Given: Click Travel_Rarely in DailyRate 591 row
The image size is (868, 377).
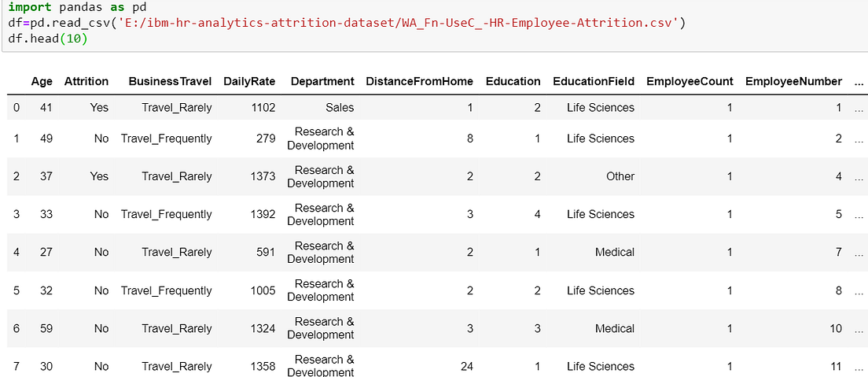Looking at the screenshot, I should tap(177, 253).
